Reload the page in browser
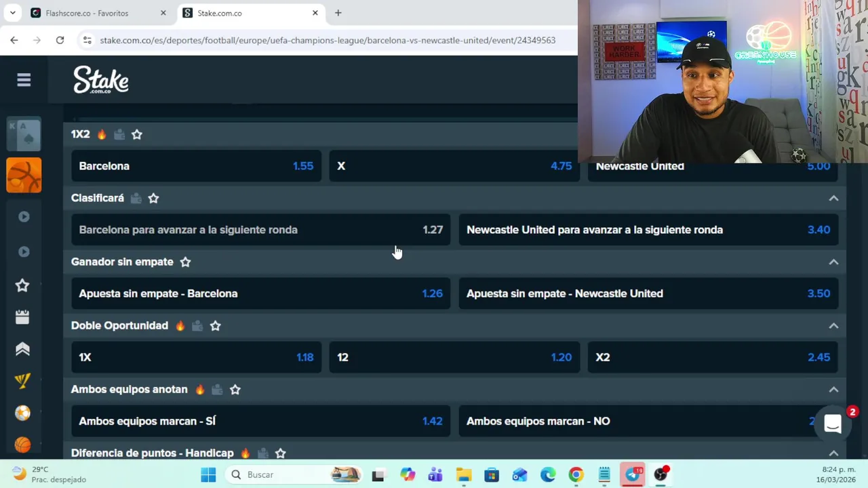The image size is (868, 488). pos(60,40)
